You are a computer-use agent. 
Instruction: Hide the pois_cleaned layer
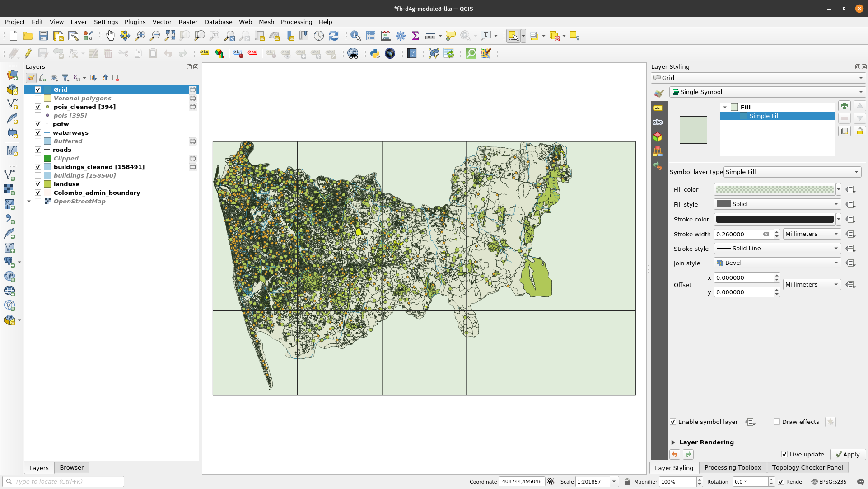click(38, 107)
